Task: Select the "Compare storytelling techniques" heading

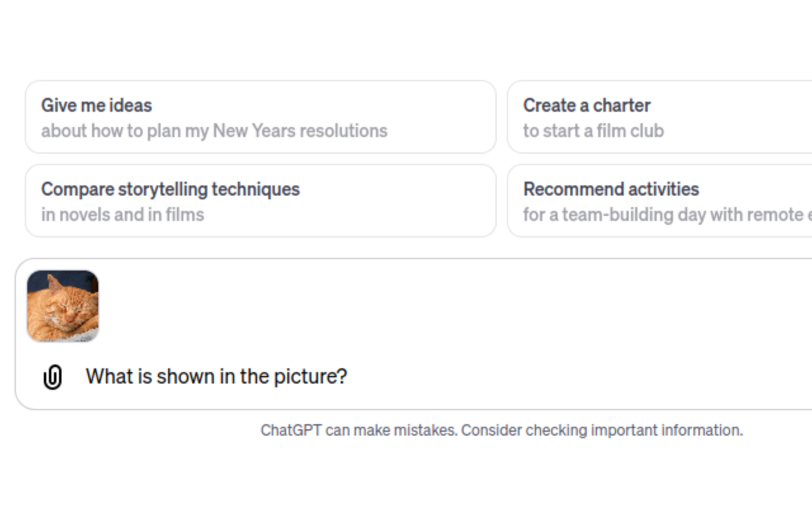Action: pos(170,189)
